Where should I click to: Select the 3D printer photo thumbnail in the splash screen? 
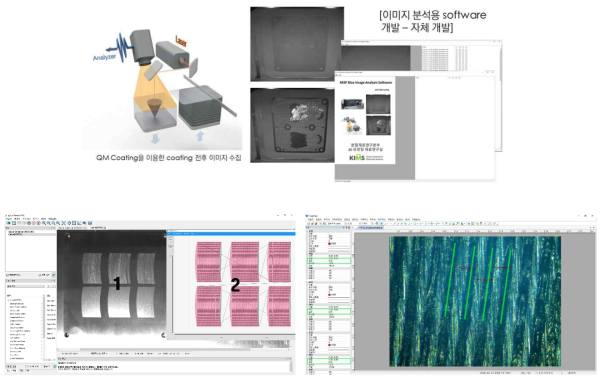coord(352,103)
